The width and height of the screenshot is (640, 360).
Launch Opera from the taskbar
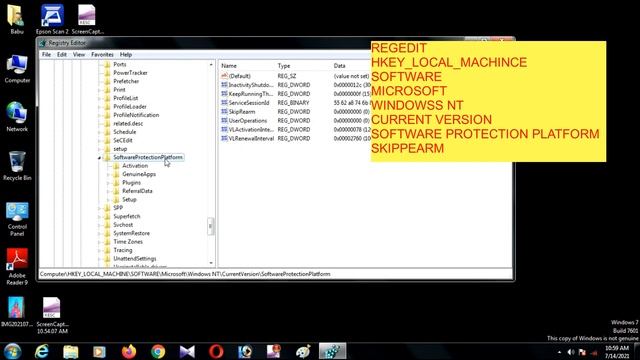[216, 351]
